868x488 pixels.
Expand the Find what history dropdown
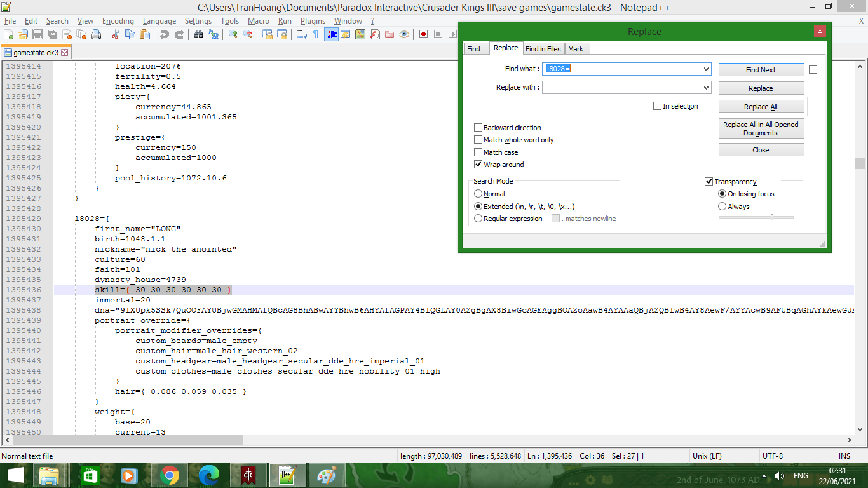(706, 69)
